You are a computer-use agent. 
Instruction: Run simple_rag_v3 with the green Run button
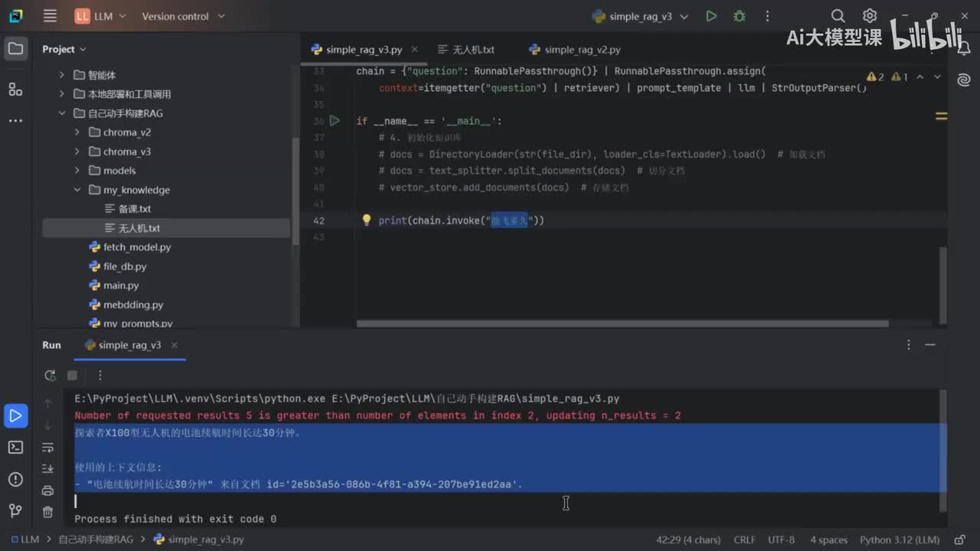(x=711, y=16)
